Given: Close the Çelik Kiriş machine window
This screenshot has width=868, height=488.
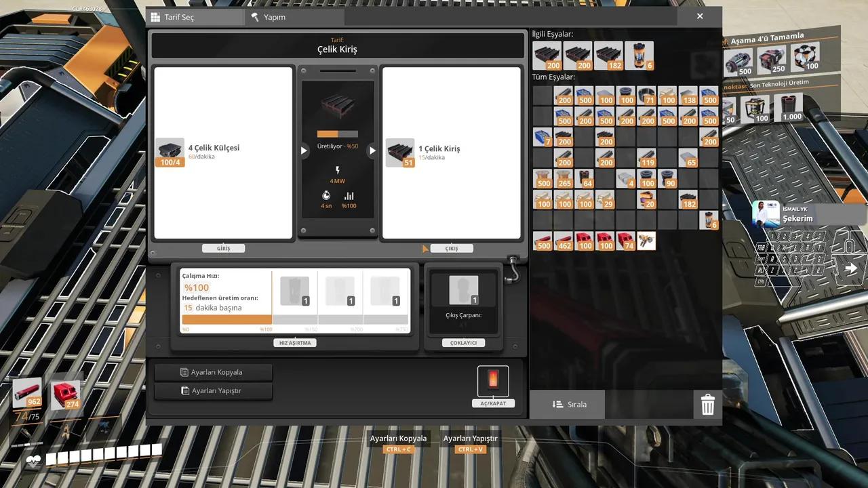Looking at the screenshot, I should (x=700, y=16).
